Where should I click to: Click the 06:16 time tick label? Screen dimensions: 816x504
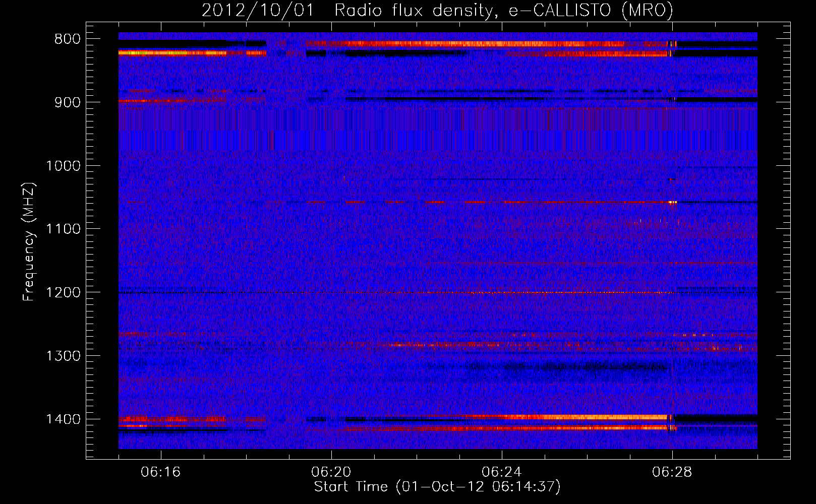click(161, 472)
